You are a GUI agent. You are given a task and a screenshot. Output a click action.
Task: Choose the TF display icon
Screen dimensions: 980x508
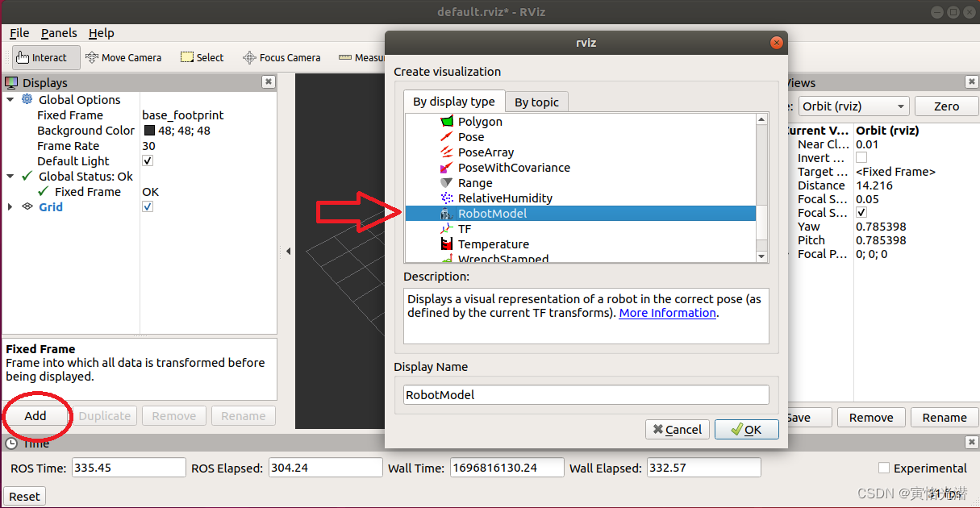click(447, 229)
